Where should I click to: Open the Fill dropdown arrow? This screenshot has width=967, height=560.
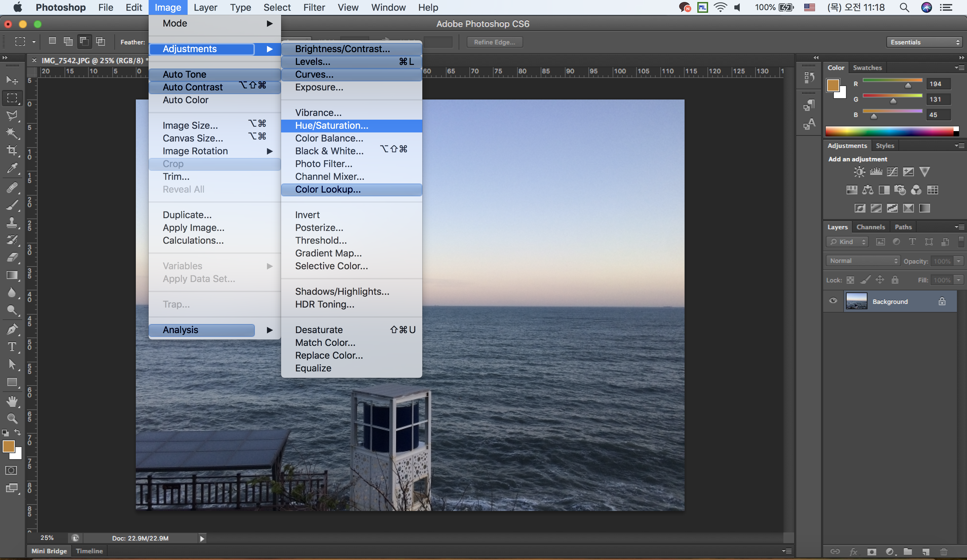click(x=959, y=280)
